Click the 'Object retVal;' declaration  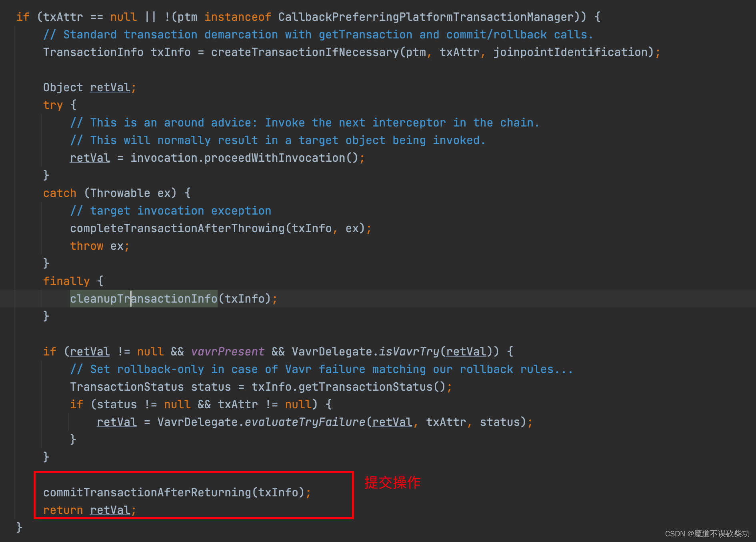click(90, 88)
